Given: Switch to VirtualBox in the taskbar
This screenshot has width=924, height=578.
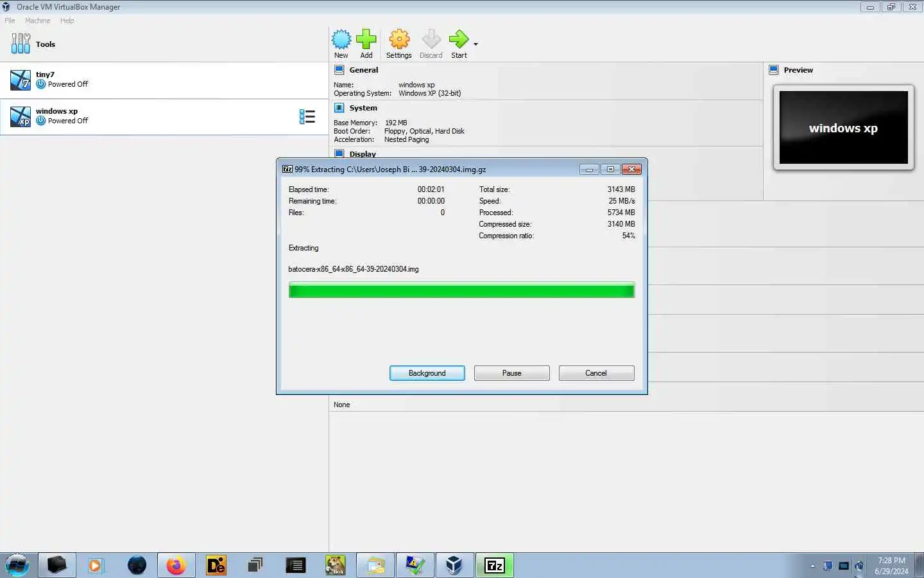Looking at the screenshot, I should [455, 565].
